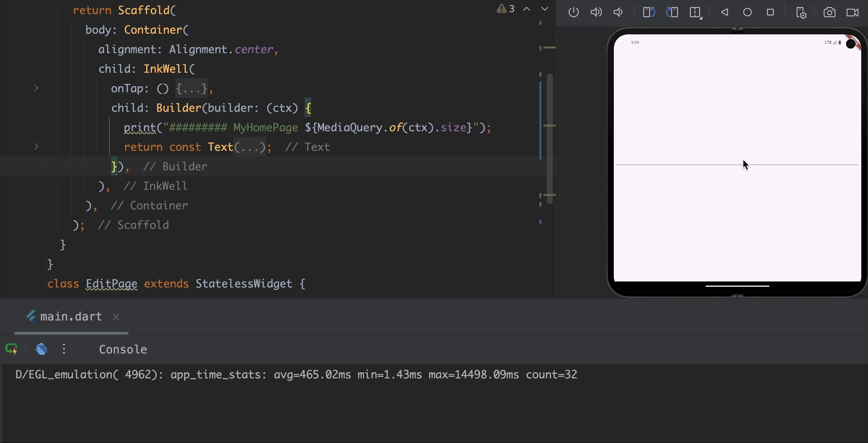Start screen recording with the video icon

tap(853, 12)
